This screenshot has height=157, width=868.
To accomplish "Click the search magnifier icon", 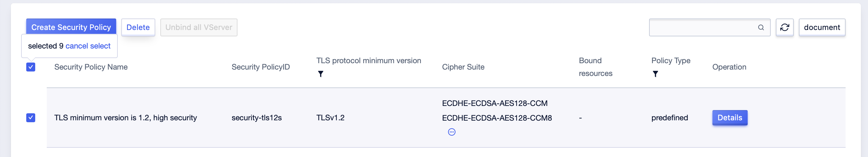I will pos(761,27).
